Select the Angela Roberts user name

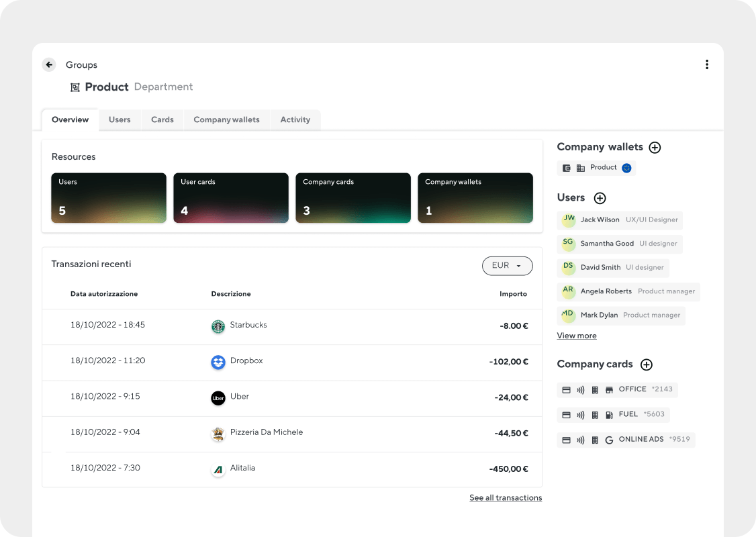click(606, 291)
